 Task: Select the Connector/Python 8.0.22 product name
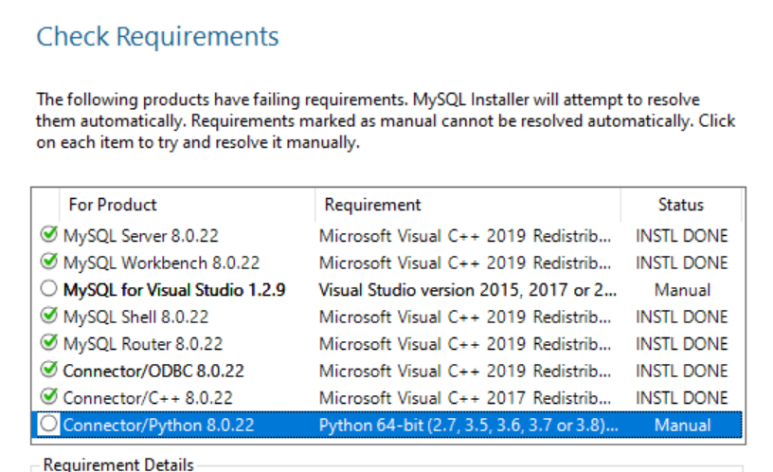[x=158, y=425]
